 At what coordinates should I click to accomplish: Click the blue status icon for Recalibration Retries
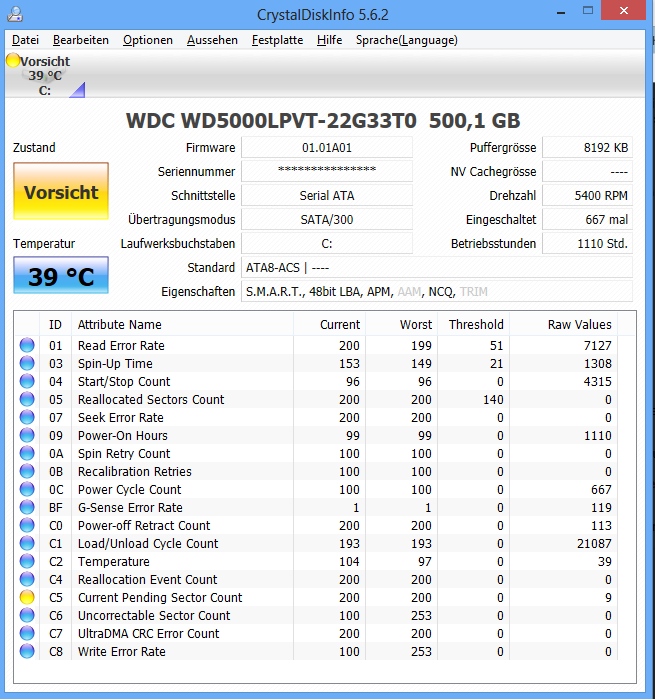[27, 471]
